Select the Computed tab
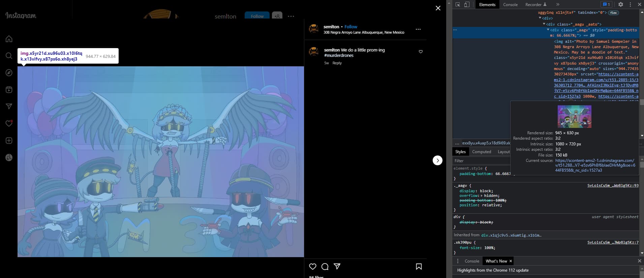644x278 pixels. tap(482, 152)
